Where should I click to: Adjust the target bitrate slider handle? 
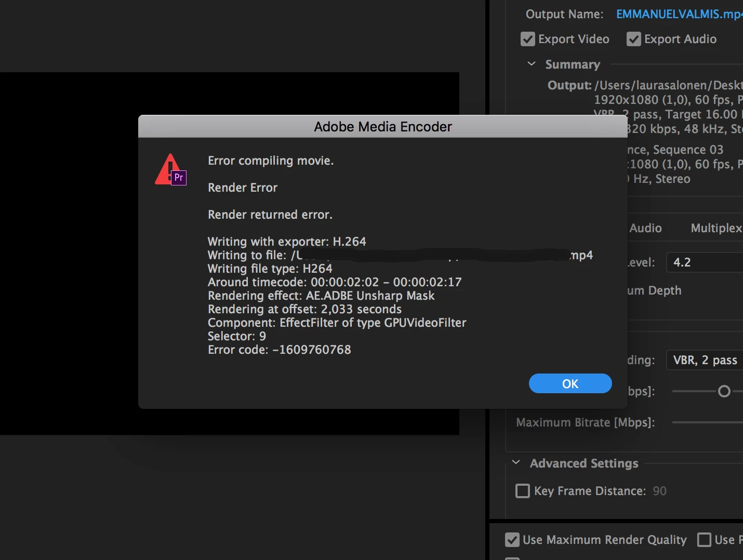(724, 391)
